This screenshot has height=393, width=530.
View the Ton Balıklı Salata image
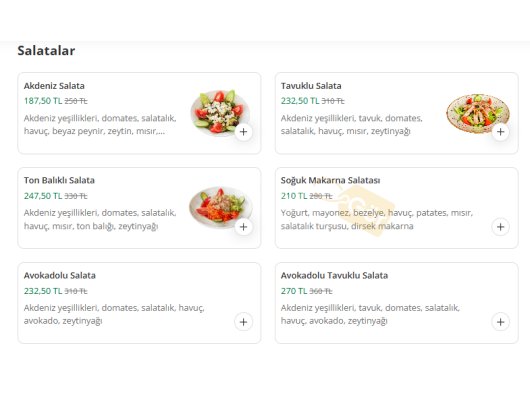(x=220, y=207)
